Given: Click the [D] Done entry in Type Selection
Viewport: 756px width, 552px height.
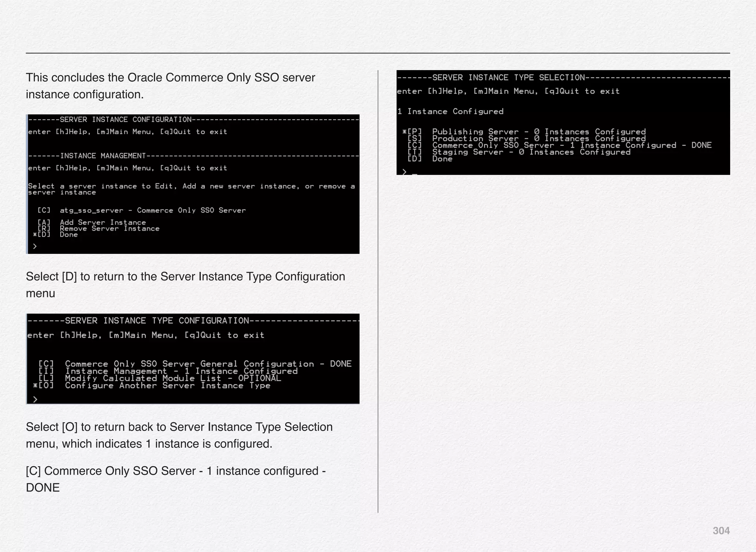Looking at the screenshot, I should [x=430, y=159].
